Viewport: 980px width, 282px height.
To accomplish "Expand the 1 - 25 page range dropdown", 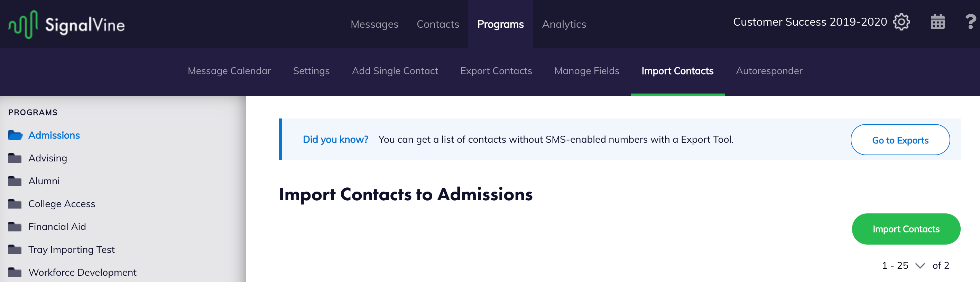I will point(919,266).
